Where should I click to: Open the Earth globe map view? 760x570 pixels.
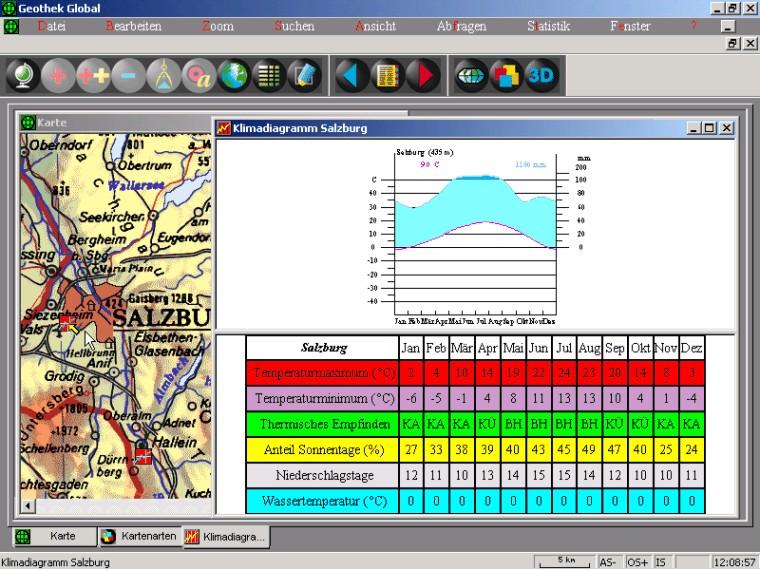[x=234, y=76]
